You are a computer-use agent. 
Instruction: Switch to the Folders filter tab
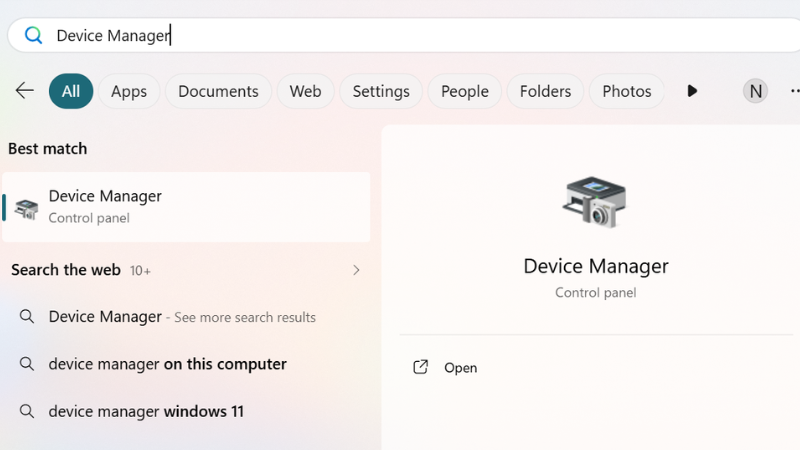coord(545,91)
